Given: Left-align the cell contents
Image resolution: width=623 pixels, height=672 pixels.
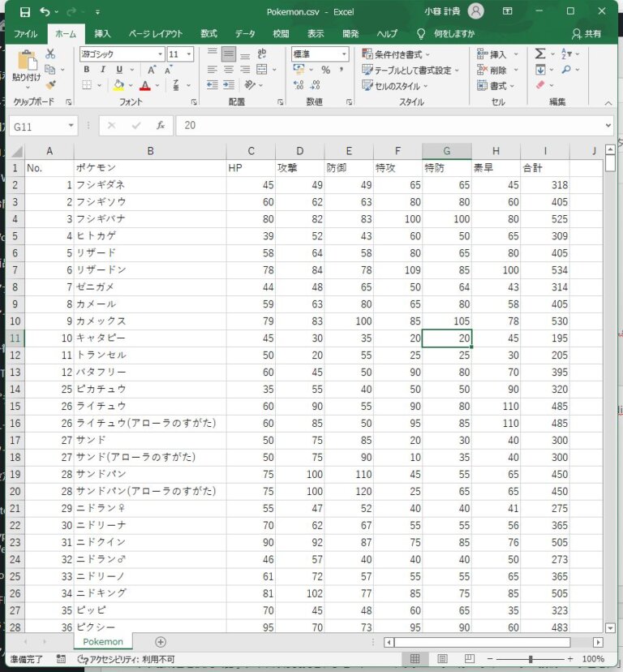Looking at the screenshot, I should tap(212, 70).
